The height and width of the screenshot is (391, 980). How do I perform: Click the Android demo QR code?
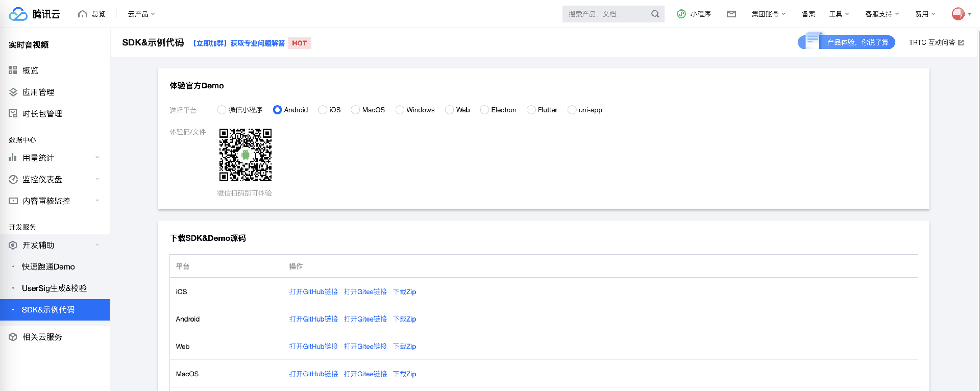tap(245, 155)
